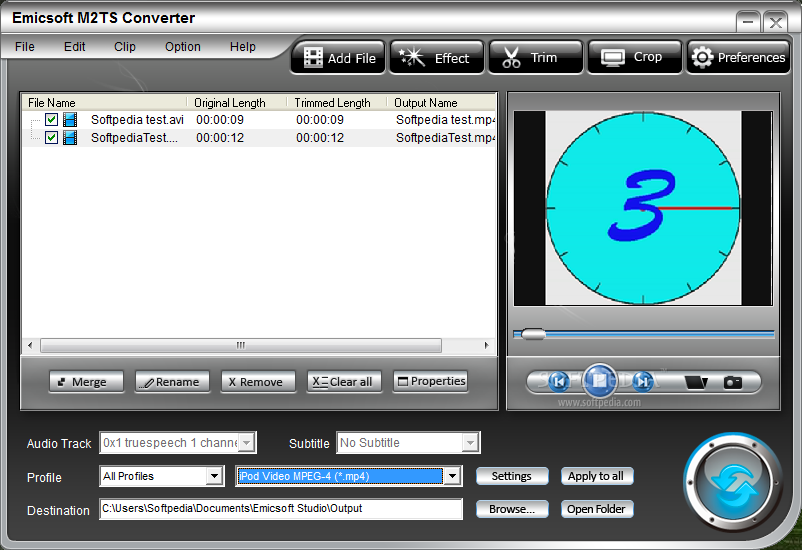Viewport: 802px width, 550px height.
Task: Jump to previous frame in preview player
Action: click(x=559, y=381)
